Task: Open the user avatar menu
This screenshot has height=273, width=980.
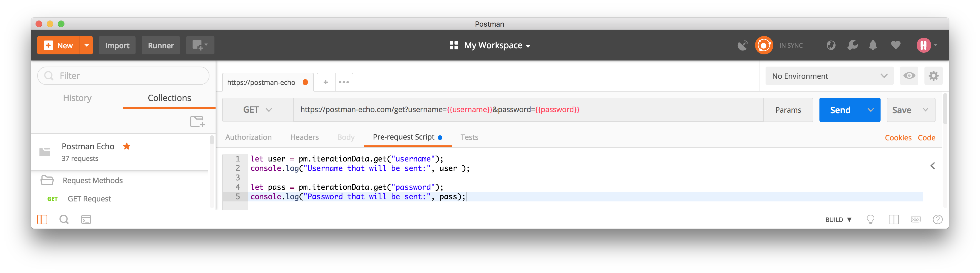Action: [x=926, y=45]
